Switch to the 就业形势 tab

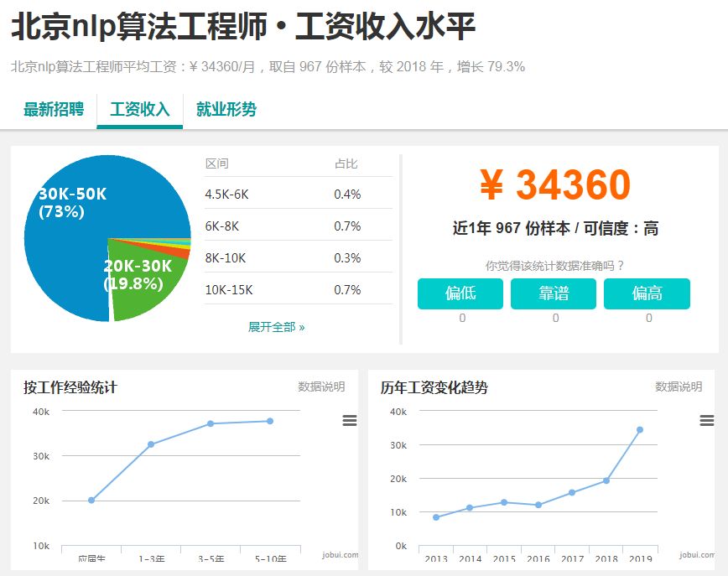point(226,110)
